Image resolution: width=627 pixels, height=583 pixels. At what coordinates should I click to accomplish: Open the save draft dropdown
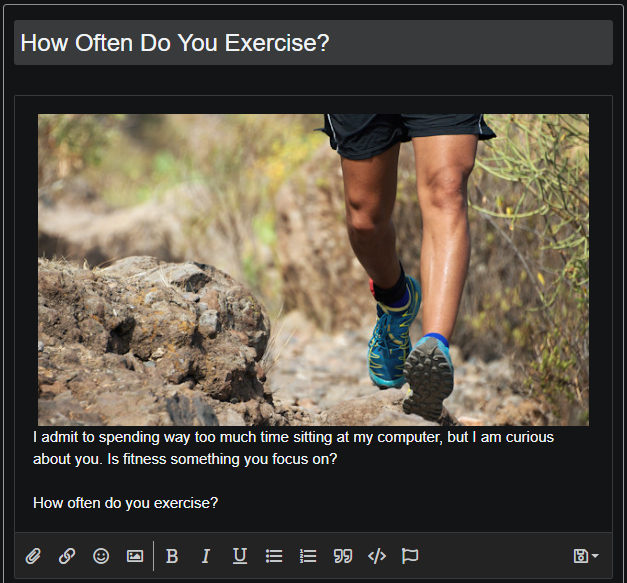pyautogui.click(x=586, y=556)
